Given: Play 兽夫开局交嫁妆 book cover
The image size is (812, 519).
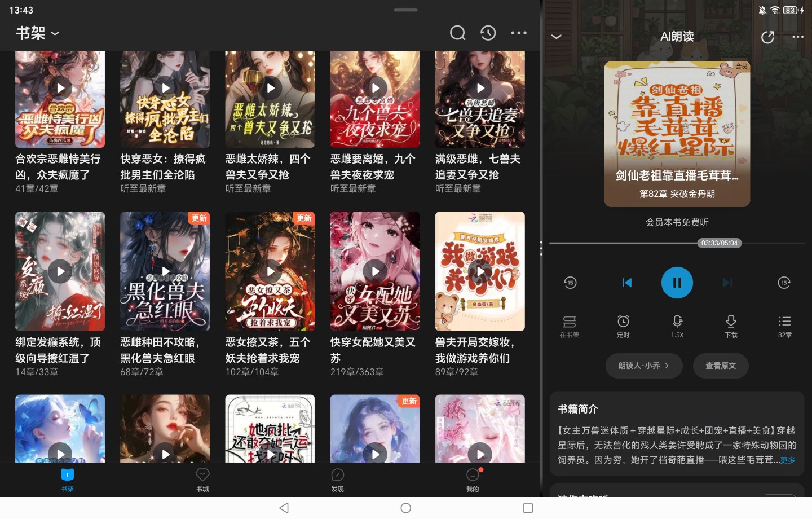Looking at the screenshot, I should click(x=480, y=271).
